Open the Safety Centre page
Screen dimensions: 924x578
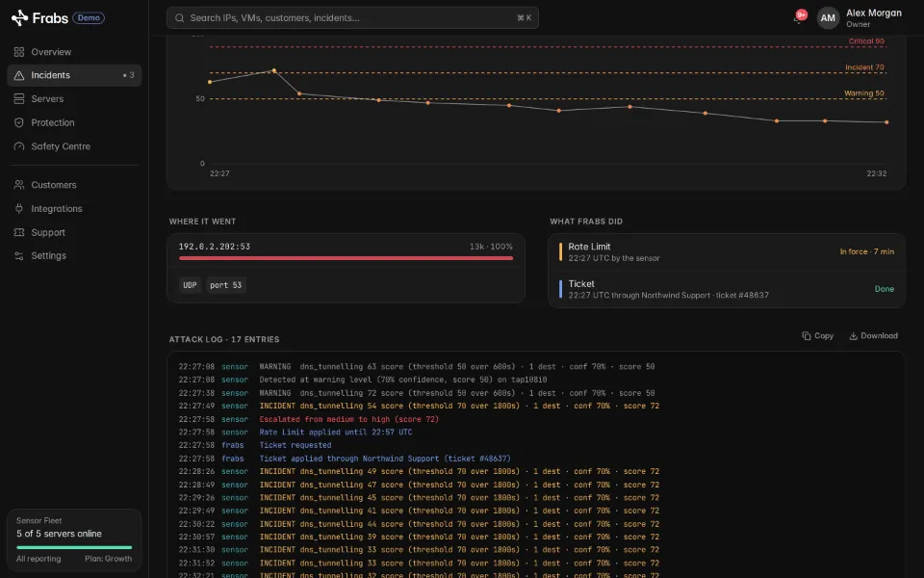pyautogui.click(x=74, y=146)
